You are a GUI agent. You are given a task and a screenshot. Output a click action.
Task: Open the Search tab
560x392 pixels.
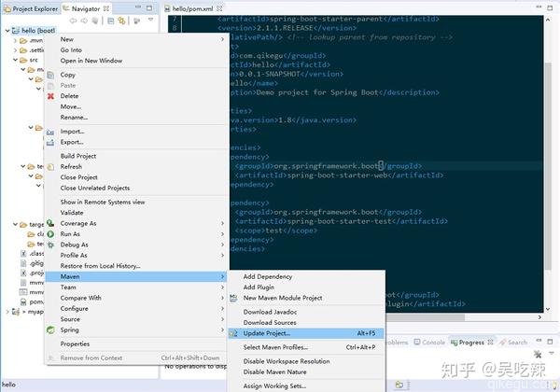pos(513,342)
